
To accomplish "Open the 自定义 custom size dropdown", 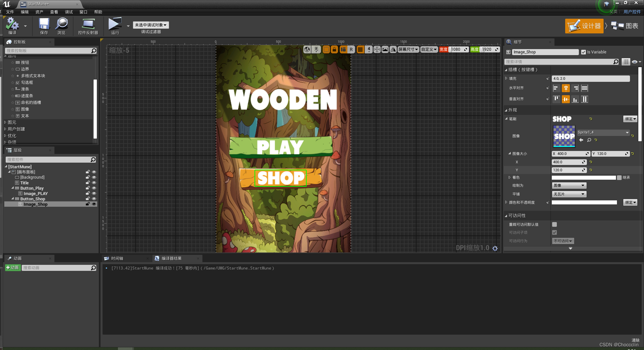I will [x=429, y=49].
